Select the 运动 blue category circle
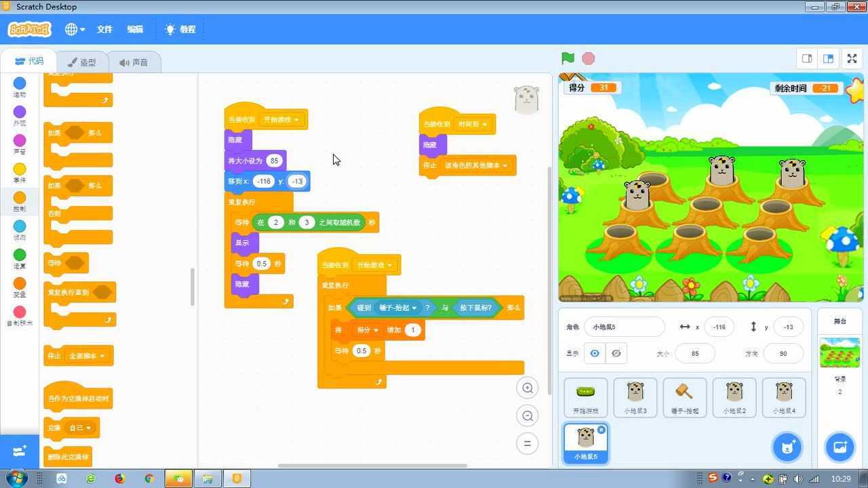The height and width of the screenshot is (488, 868). pyautogui.click(x=20, y=83)
